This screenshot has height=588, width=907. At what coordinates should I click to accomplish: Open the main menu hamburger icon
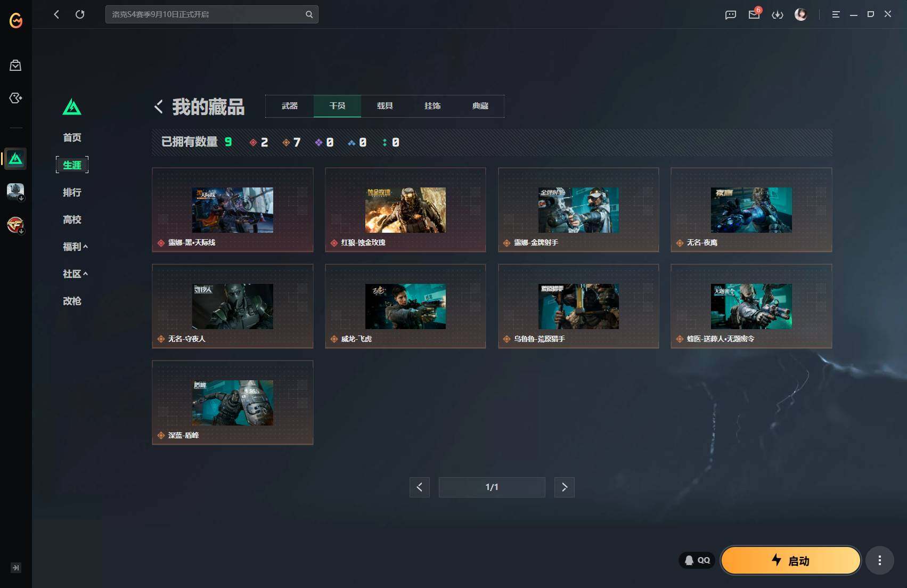point(836,14)
